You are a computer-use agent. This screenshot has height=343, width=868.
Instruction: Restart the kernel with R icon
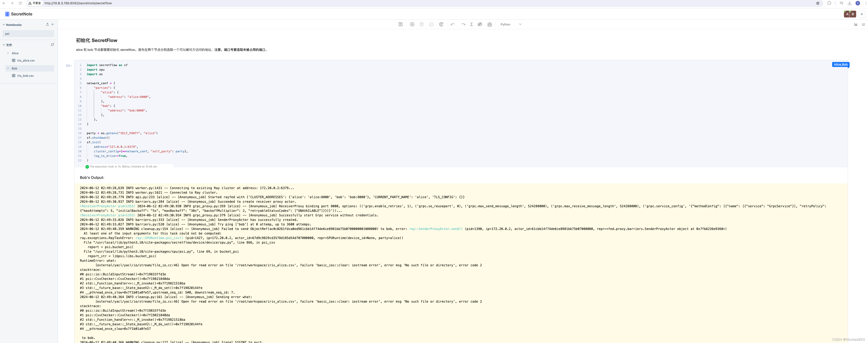(x=441, y=24)
